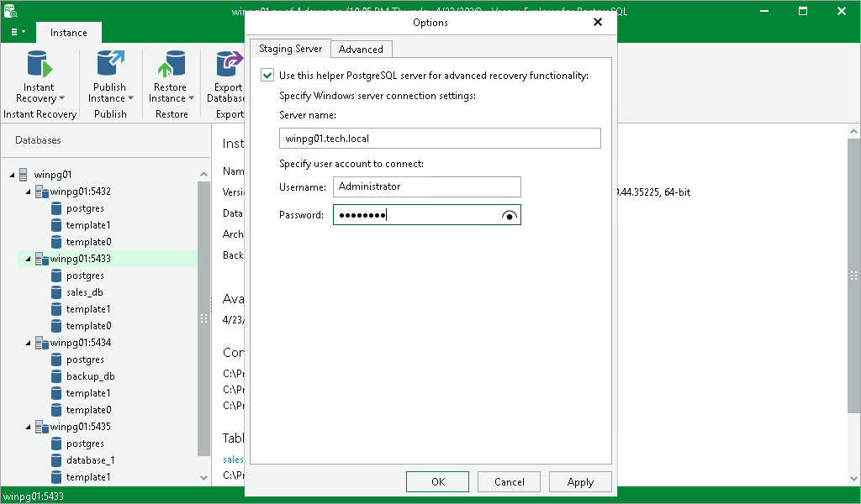Click the Restore Instance toolbar icon
The image size is (861, 504).
tap(172, 64)
